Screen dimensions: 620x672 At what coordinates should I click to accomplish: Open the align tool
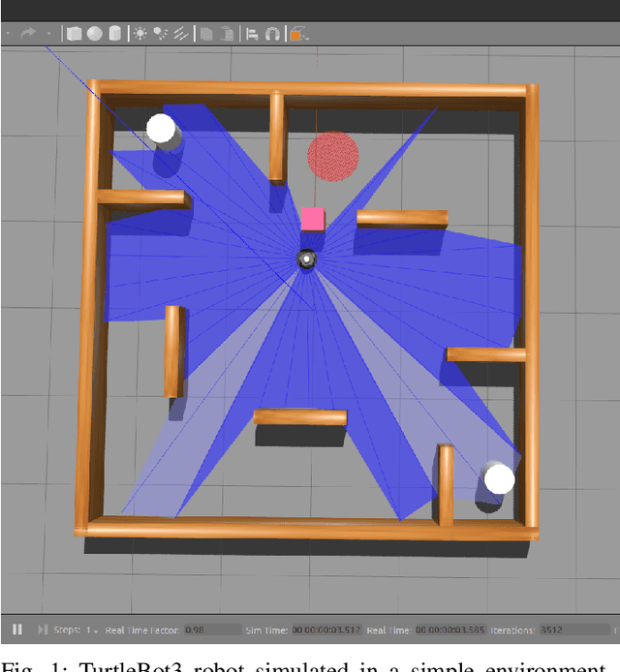[252, 34]
